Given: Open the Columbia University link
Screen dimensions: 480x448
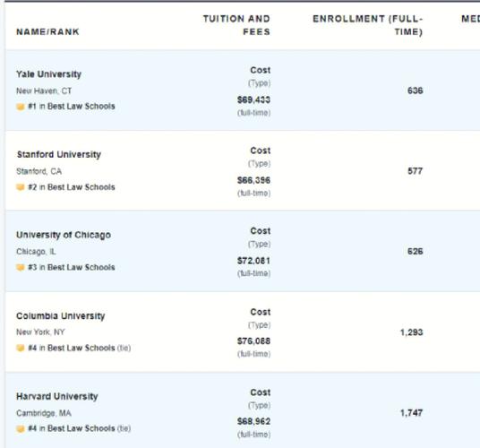Looking at the screenshot, I should [x=61, y=315].
